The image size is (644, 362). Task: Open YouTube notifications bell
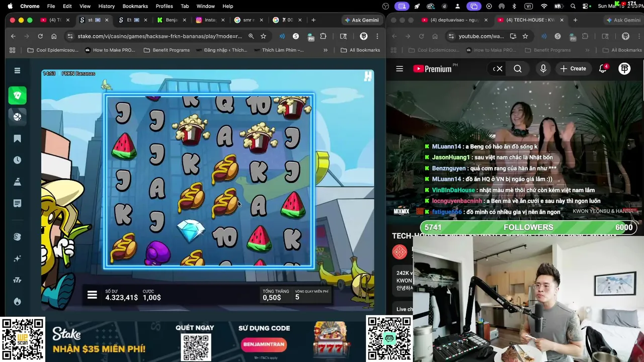603,69
